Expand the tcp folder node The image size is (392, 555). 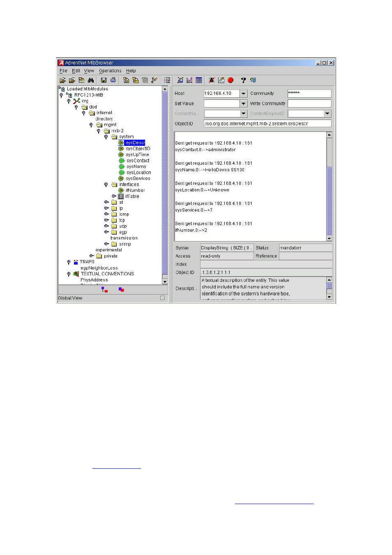[106, 220]
